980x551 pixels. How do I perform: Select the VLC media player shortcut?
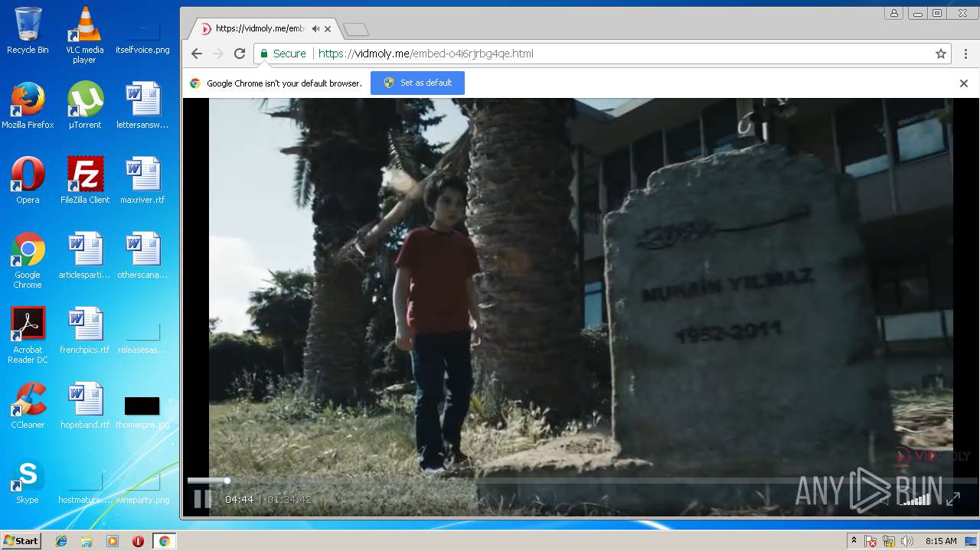pyautogui.click(x=84, y=35)
